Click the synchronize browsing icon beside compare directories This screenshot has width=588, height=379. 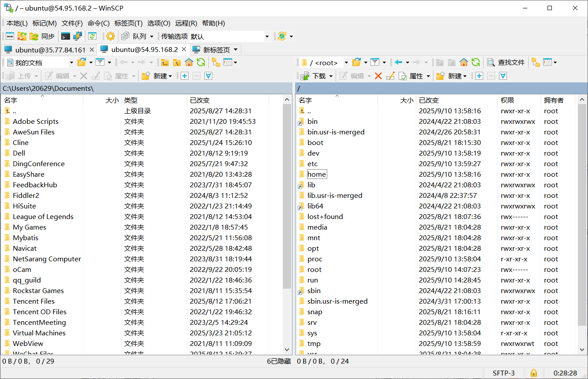pyautogui.click(x=22, y=36)
